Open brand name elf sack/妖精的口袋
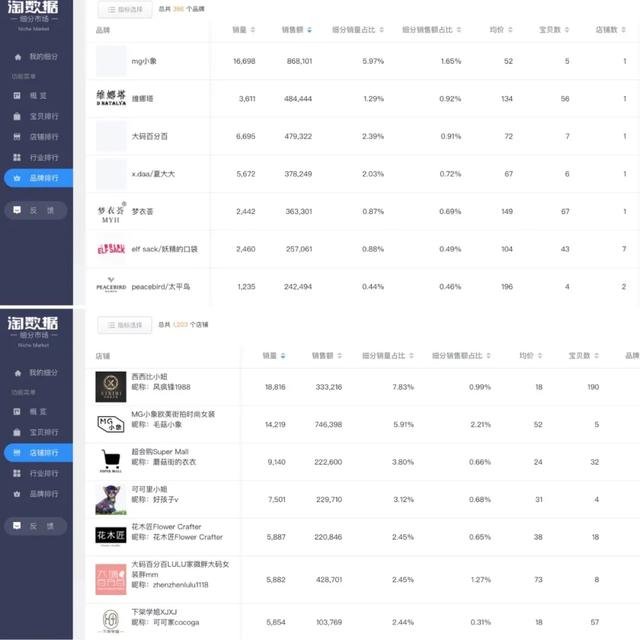The image size is (640, 640). coord(164,249)
